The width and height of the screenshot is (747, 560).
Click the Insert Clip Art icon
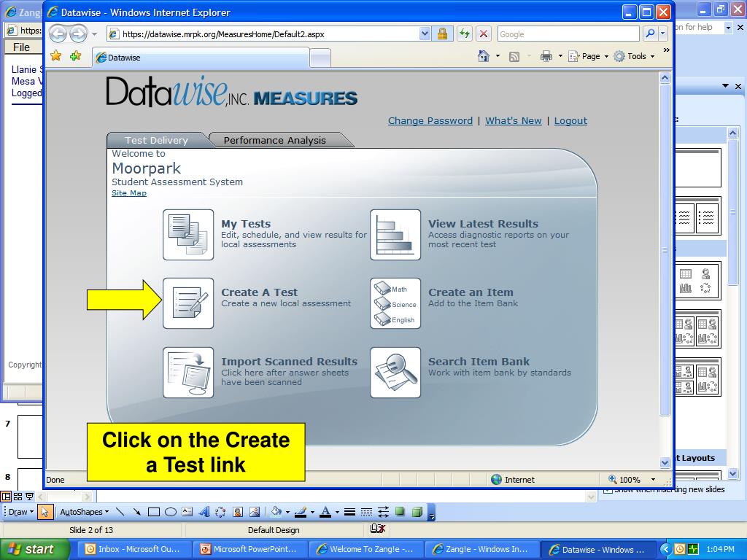coord(238,512)
